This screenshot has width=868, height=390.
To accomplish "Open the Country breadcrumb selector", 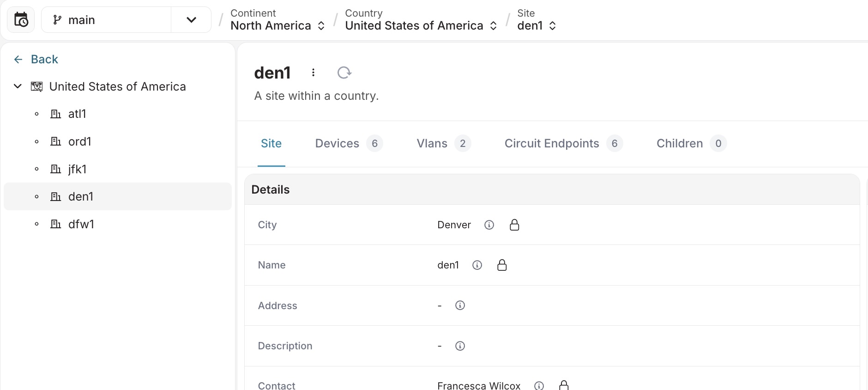I will pos(421,20).
